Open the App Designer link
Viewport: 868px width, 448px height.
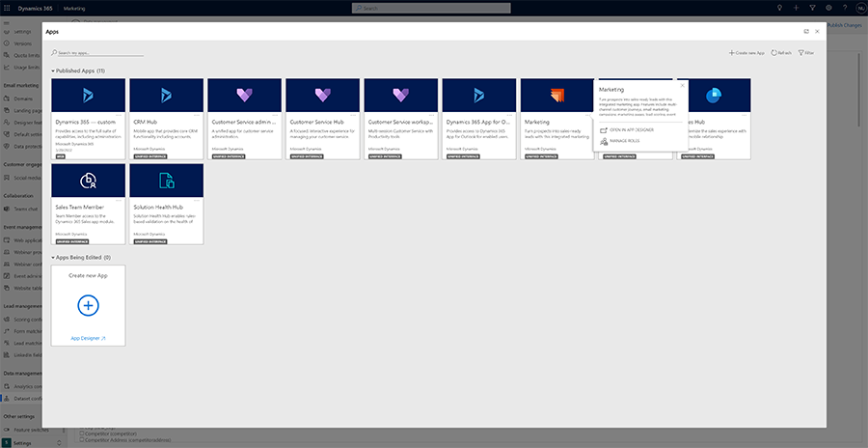click(88, 338)
